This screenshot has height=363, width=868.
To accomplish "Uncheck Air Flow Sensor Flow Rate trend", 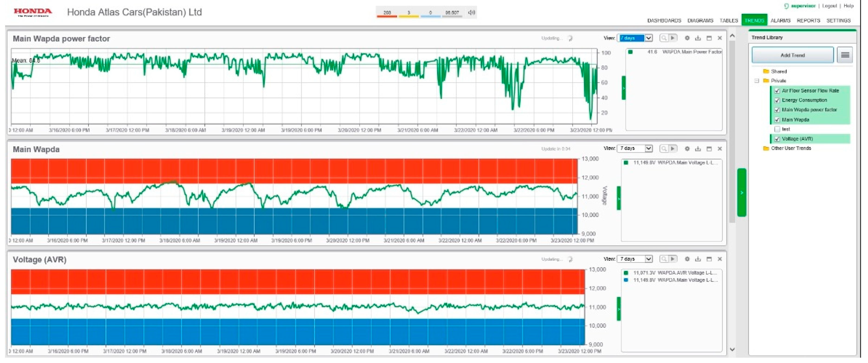I will tap(777, 91).
